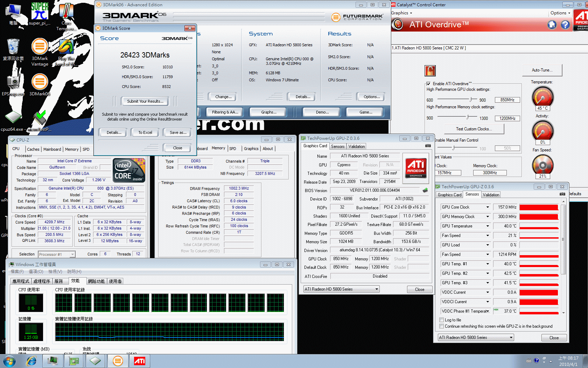Click the To Excel button
Screen dimensions: 588x368
[x=145, y=132]
